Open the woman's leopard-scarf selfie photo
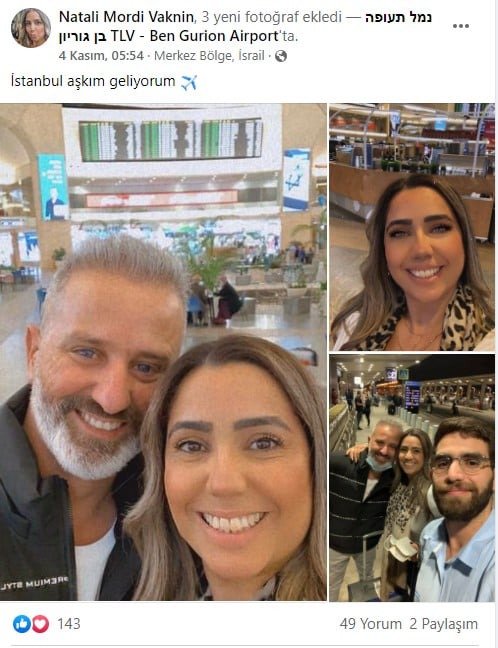The height and width of the screenshot is (648, 498). pos(412,226)
